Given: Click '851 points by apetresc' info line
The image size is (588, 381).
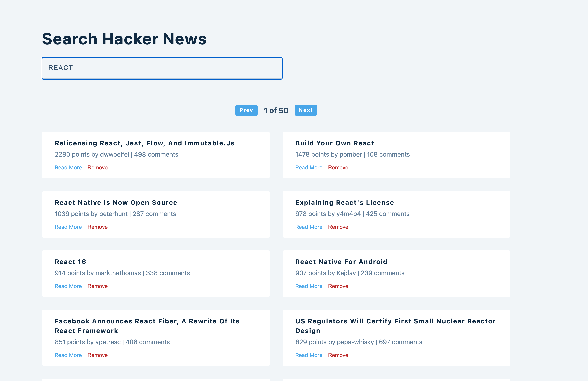Looking at the screenshot, I should click(x=112, y=342).
